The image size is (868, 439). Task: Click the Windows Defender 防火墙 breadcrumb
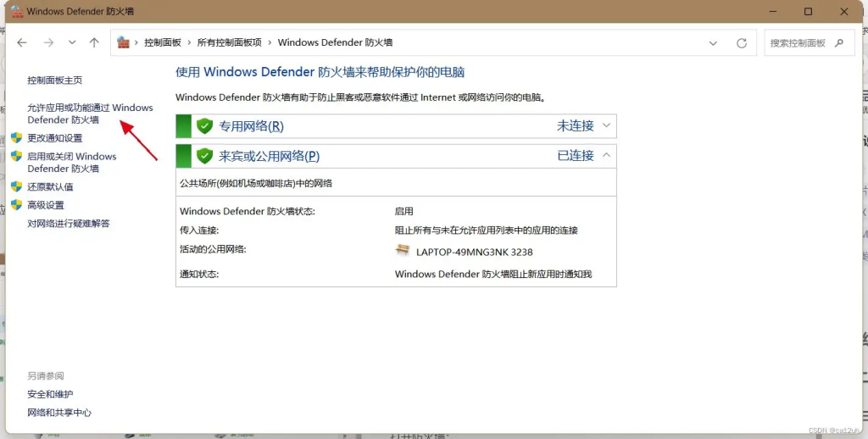pos(335,42)
